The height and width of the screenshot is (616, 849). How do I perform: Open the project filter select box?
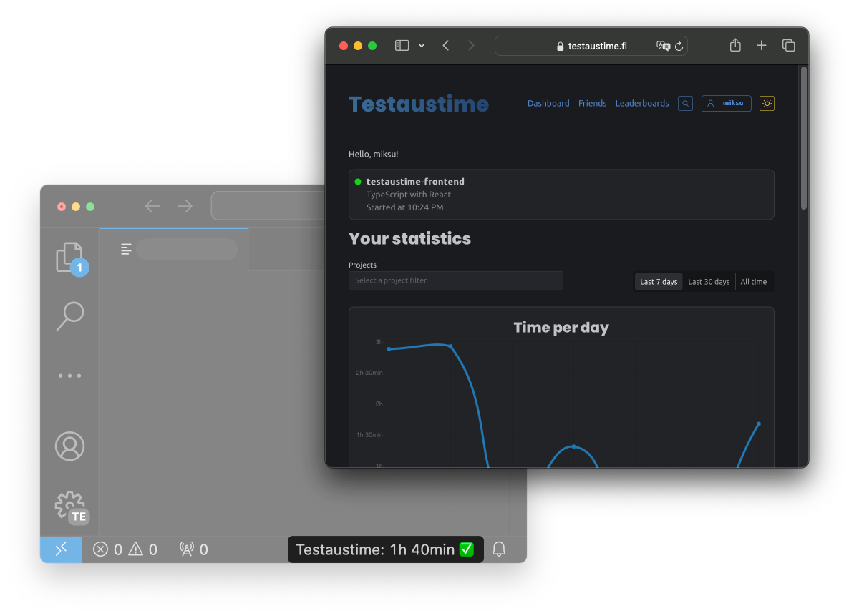coord(456,280)
